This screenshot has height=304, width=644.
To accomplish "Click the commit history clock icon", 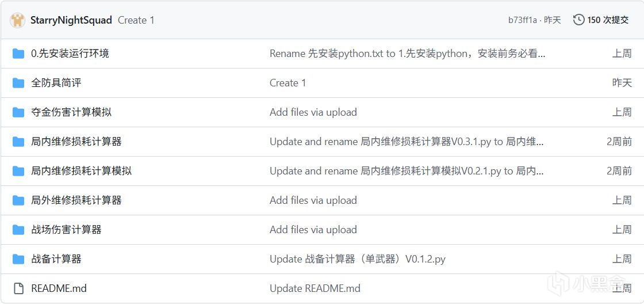I will pyautogui.click(x=578, y=20).
